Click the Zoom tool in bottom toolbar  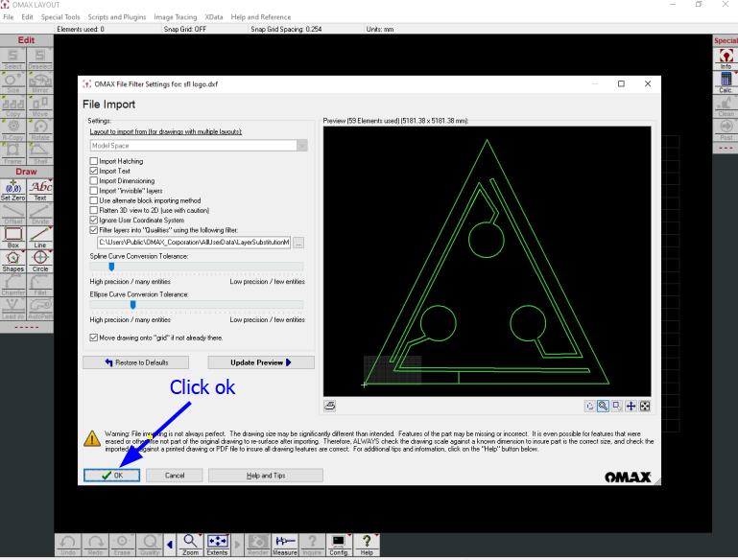(x=190, y=546)
